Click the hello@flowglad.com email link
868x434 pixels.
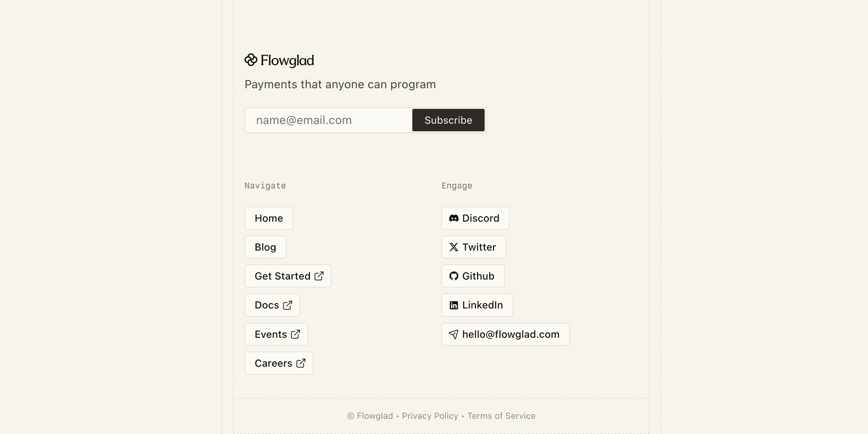[511, 334]
